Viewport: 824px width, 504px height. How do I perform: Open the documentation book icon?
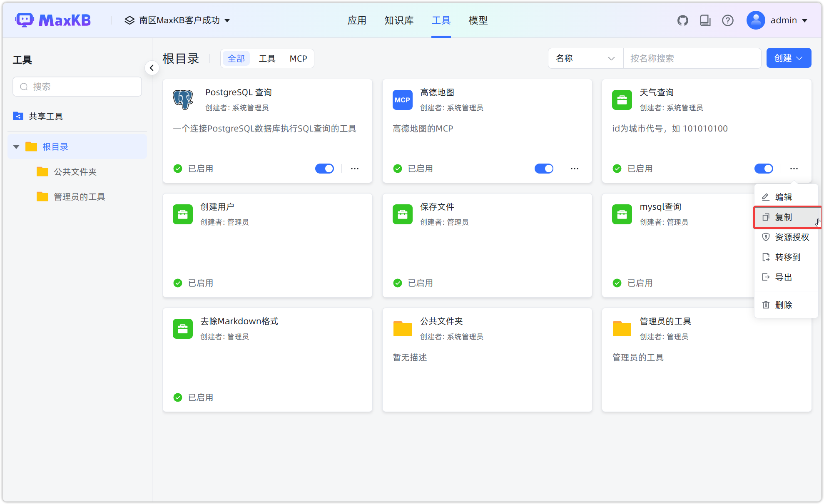pos(705,20)
